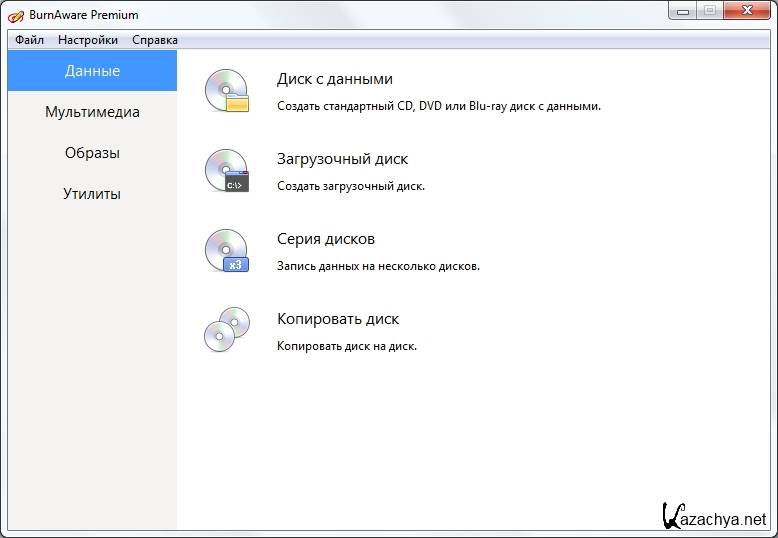The height and width of the screenshot is (538, 778).
Task: Open the Копировать диск title
Action: [337, 319]
